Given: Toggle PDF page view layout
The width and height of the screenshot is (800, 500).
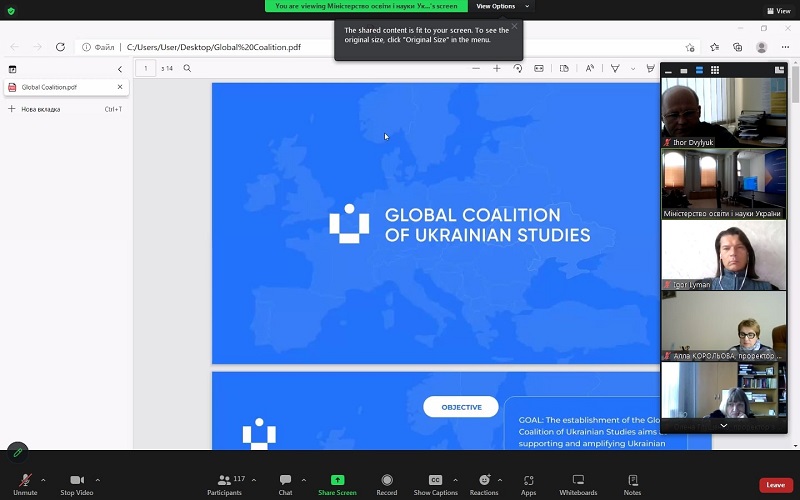Looking at the screenshot, I should pos(564,68).
